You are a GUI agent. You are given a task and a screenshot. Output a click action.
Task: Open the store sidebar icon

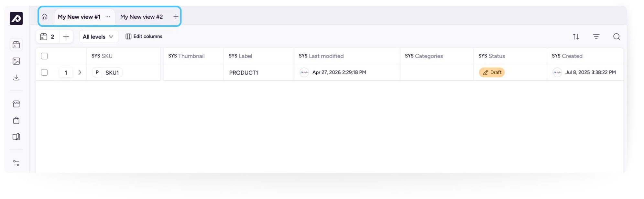click(x=16, y=104)
